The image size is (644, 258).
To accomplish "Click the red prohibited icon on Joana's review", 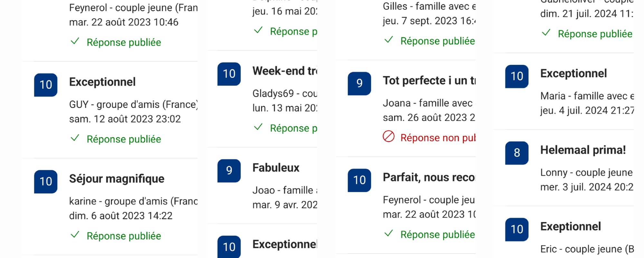I will [389, 136].
